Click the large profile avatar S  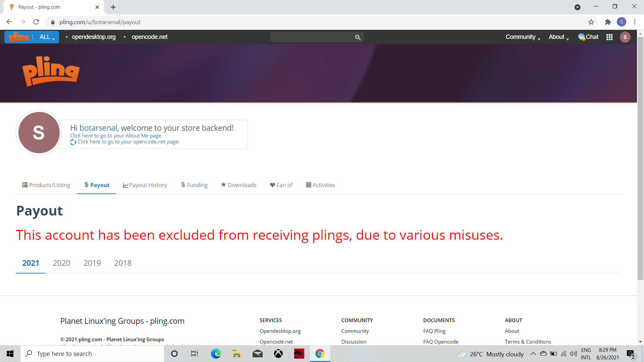click(39, 133)
